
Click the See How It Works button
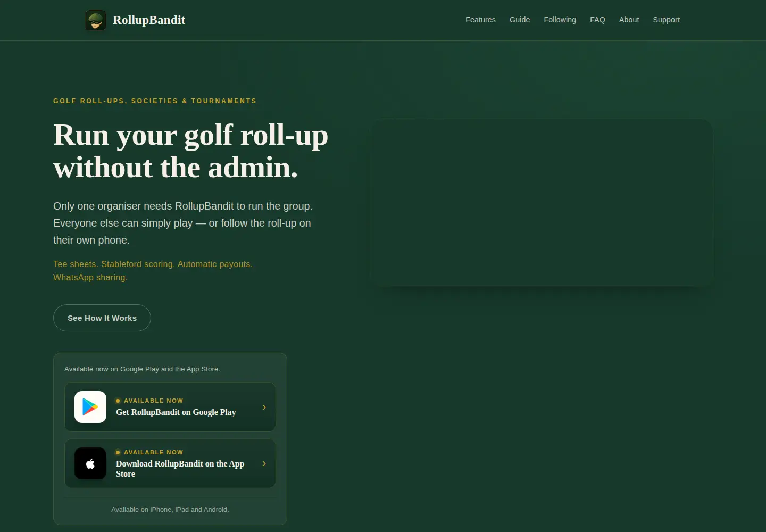click(102, 318)
